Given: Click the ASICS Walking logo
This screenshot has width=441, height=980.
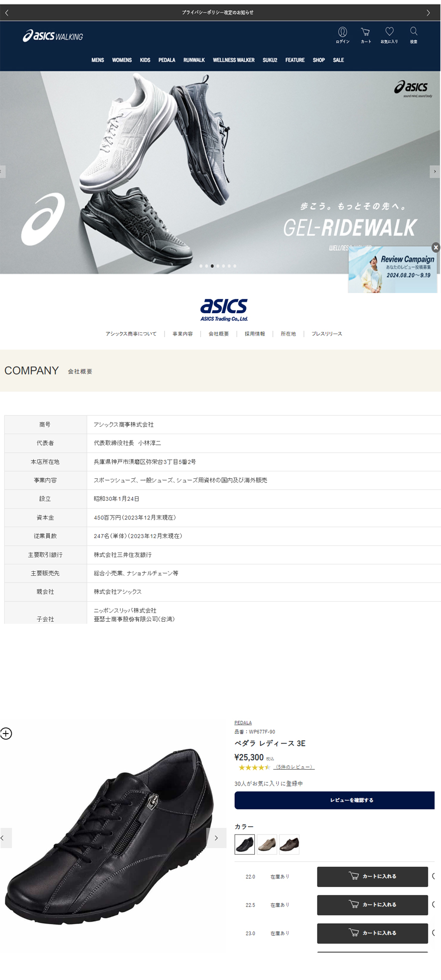Looking at the screenshot, I should [x=53, y=36].
